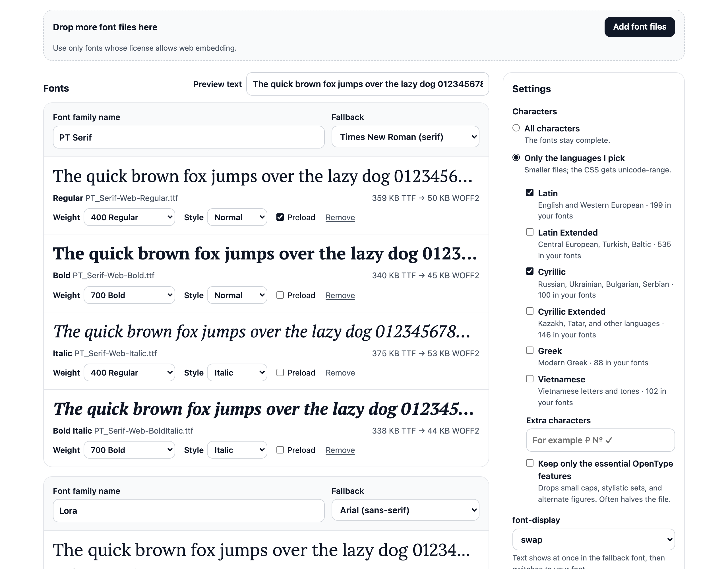Remove the PT_Serif-Web-BoldItalic.ttf font
The width and height of the screenshot is (728, 569).
tap(340, 450)
